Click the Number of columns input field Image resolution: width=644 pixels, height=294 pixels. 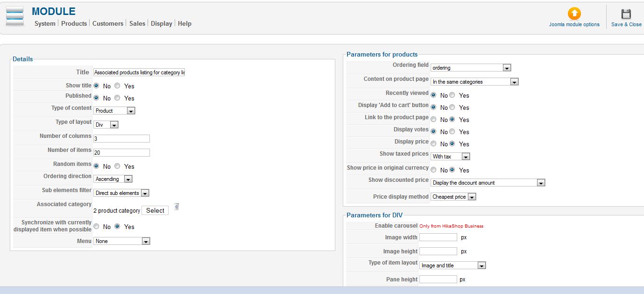point(121,139)
